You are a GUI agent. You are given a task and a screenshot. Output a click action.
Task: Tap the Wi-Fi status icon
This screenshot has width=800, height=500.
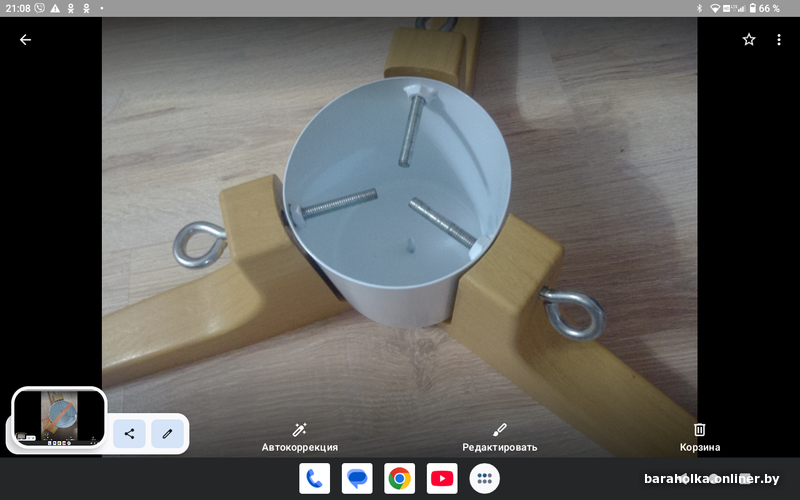pyautogui.click(x=715, y=9)
